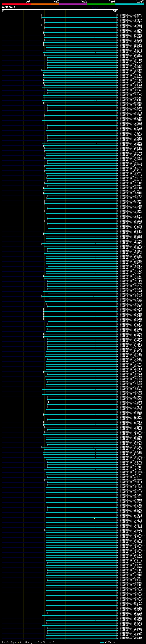
Task: Open hit UniRef100_P20364
Action: pos(131,85)
